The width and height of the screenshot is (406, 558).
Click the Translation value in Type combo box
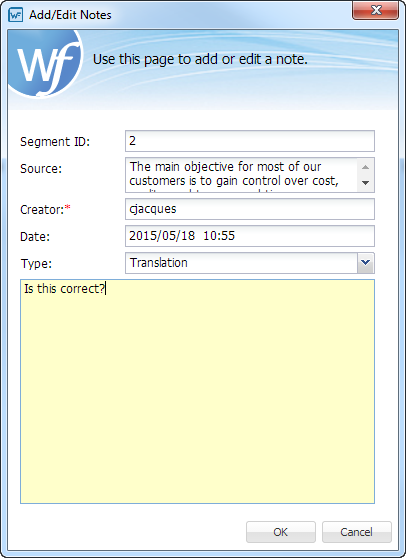click(x=159, y=263)
